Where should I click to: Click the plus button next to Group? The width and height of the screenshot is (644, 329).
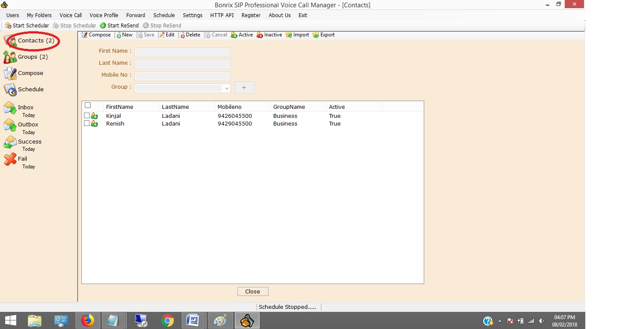244,87
